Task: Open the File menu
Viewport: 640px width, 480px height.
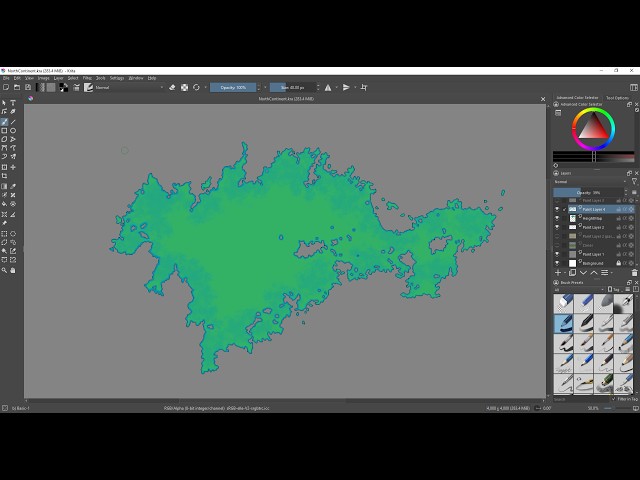Action: [x=6, y=78]
